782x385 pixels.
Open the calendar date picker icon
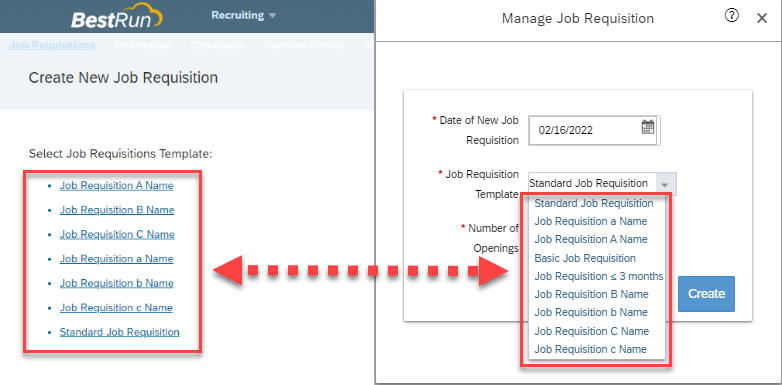647,127
